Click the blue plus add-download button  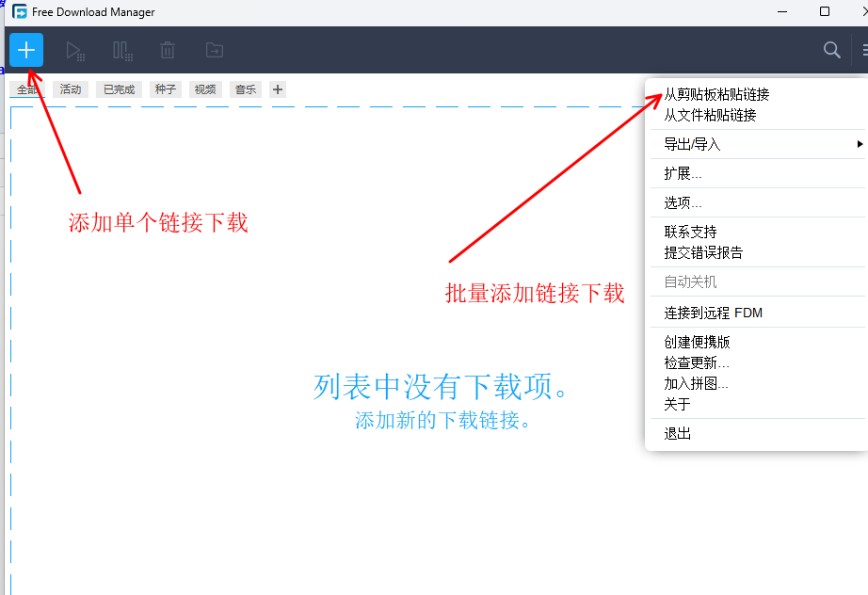pyautogui.click(x=26, y=50)
